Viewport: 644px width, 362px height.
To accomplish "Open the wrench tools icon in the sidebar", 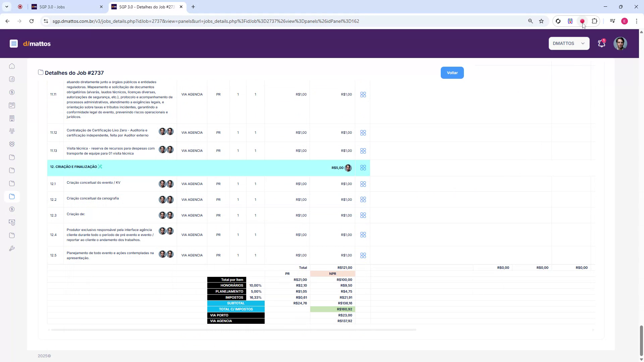I will click(12, 248).
